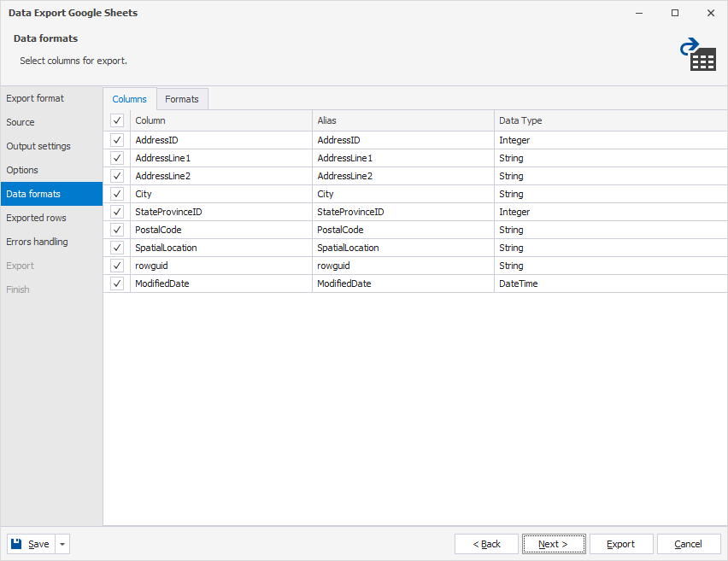Click the Export button
Viewport: 728px width, 561px height.
coord(621,544)
